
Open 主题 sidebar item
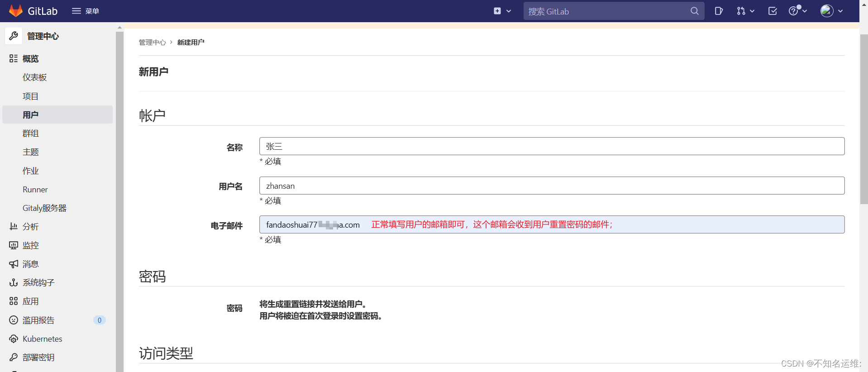(31, 152)
